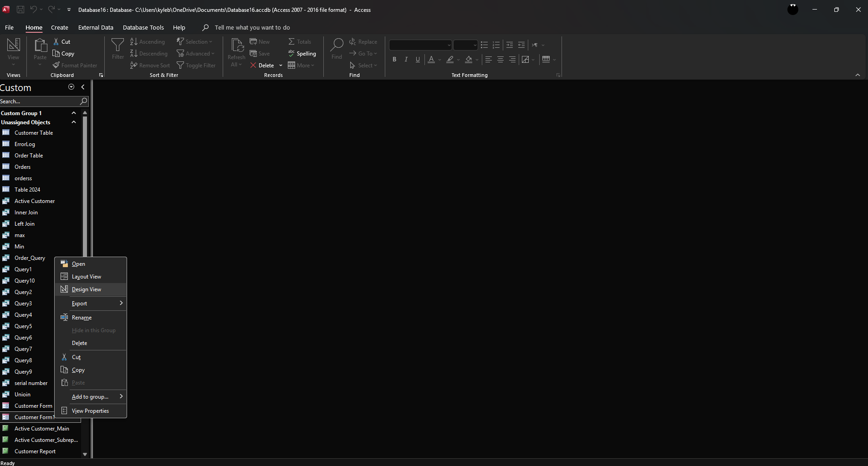Collapse the Custom Group 1 section
868x466 pixels.
tap(74, 113)
